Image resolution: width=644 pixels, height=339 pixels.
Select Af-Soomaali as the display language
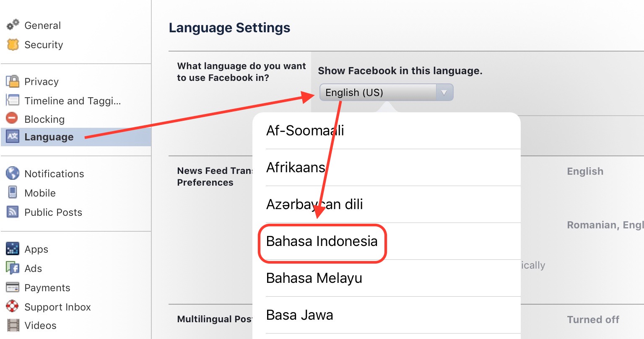[305, 130]
